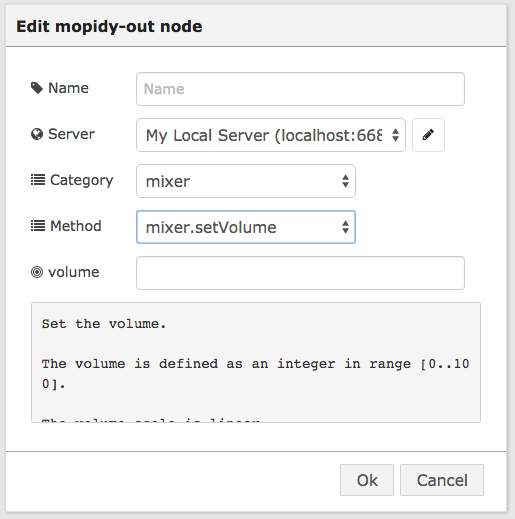Click the Method label text

point(76,226)
